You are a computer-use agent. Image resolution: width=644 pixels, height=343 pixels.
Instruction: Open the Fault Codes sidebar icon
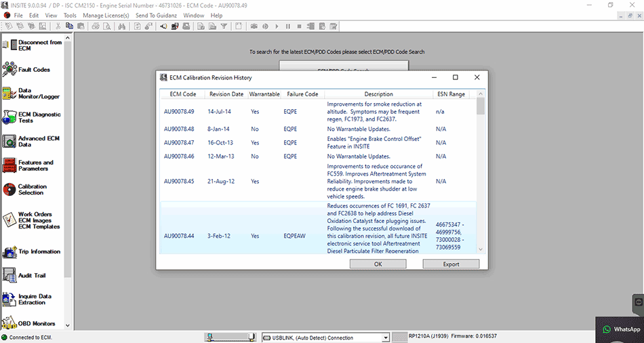click(x=9, y=69)
